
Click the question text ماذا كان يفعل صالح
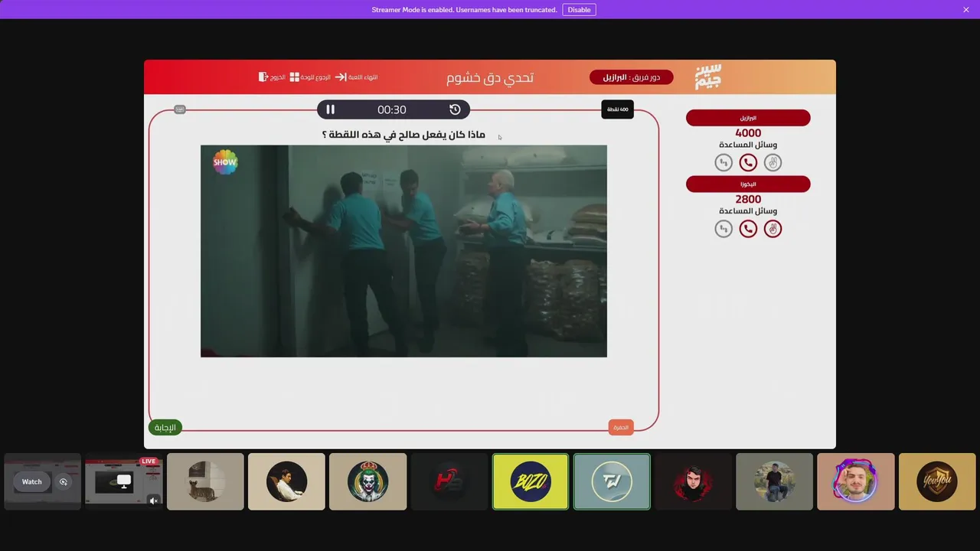(403, 135)
